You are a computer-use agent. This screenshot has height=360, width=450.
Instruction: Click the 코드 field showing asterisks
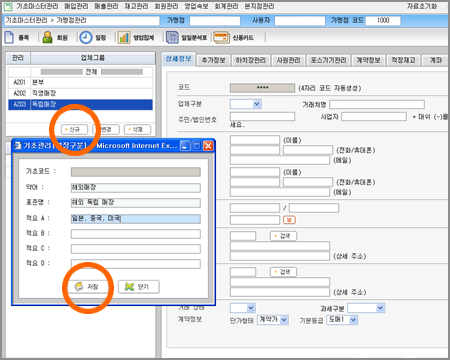[262, 88]
